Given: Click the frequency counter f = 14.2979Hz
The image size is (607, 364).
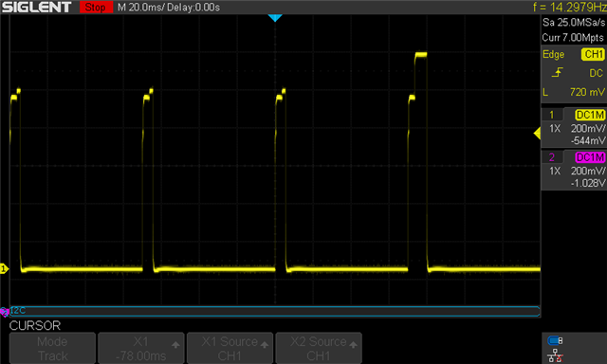Looking at the screenshot, I should tap(569, 7).
